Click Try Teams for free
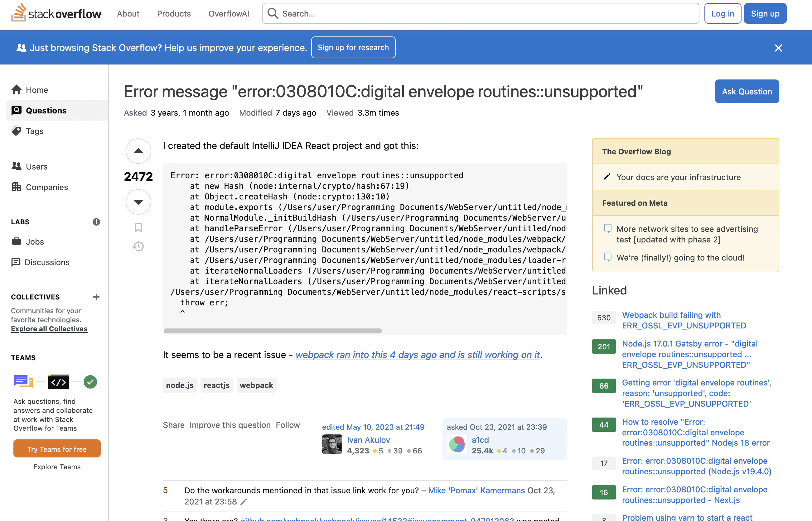This screenshot has width=812, height=521. (x=57, y=449)
